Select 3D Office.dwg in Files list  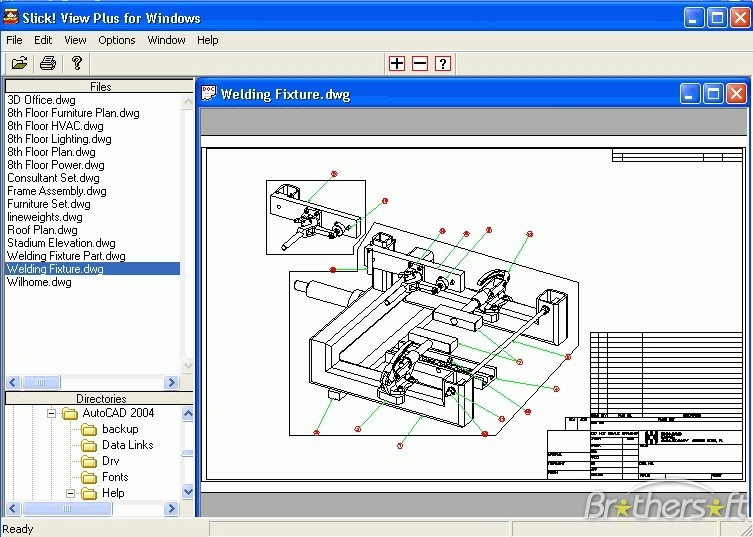[41, 100]
